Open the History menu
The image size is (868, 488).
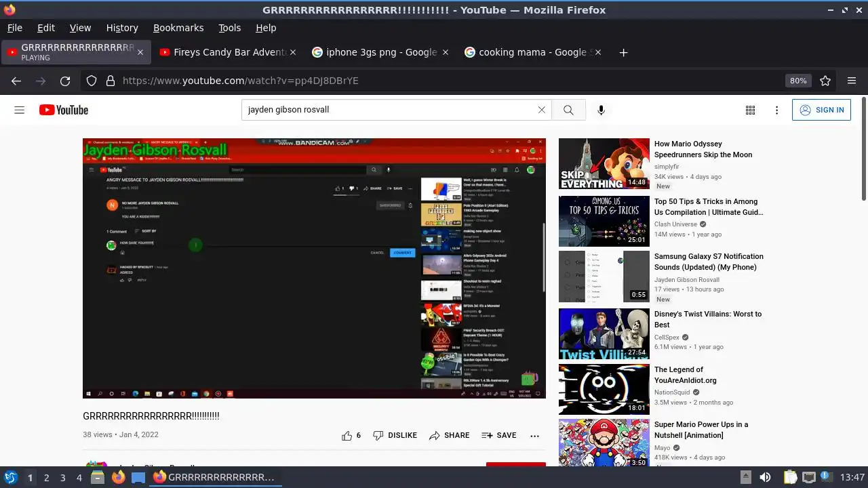[x=122, y=28]
